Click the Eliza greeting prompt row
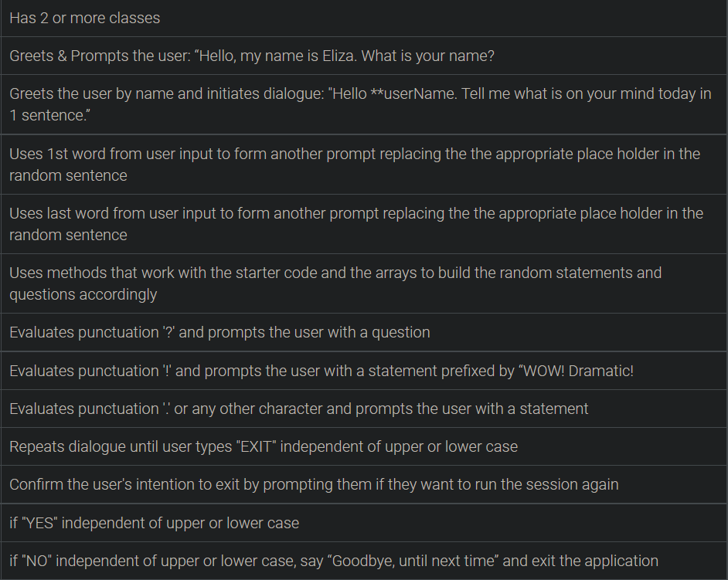Screen dimensions: 728x580 (x=364, y=56)
